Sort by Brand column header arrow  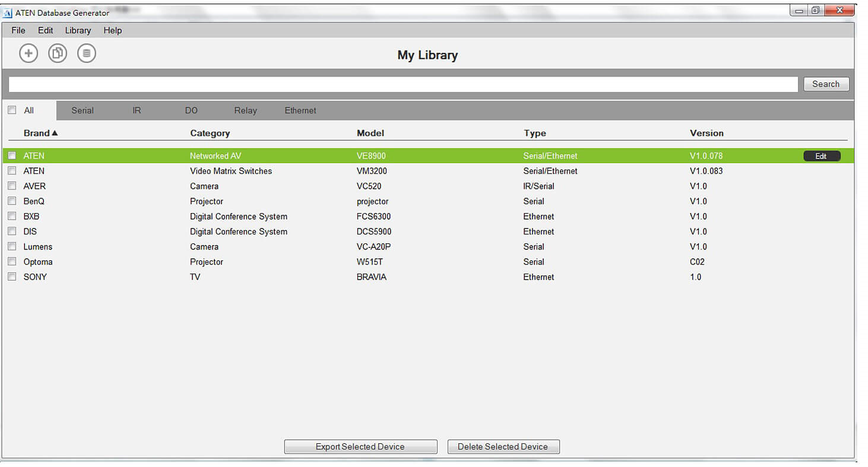tap(55, 133)
